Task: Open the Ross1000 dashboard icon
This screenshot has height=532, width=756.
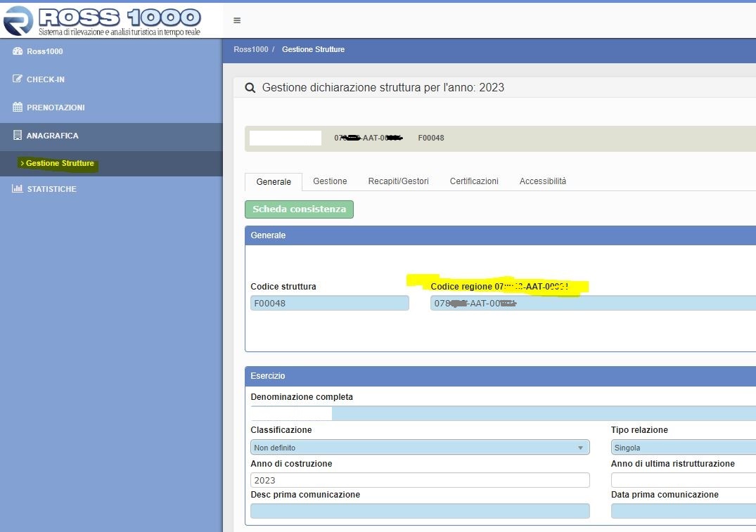Action: click(x=18, y=51)
